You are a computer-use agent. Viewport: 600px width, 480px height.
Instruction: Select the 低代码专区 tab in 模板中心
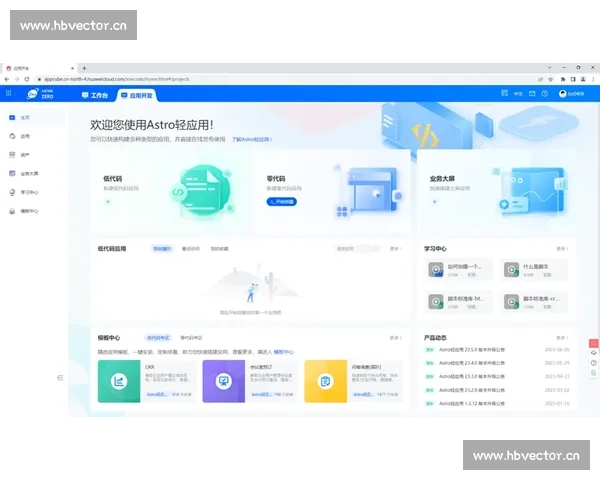(x=158, y=338)
